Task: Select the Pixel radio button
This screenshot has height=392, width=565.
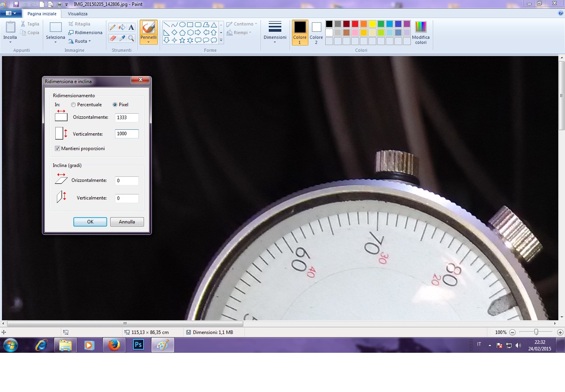Action: (115, 105)
